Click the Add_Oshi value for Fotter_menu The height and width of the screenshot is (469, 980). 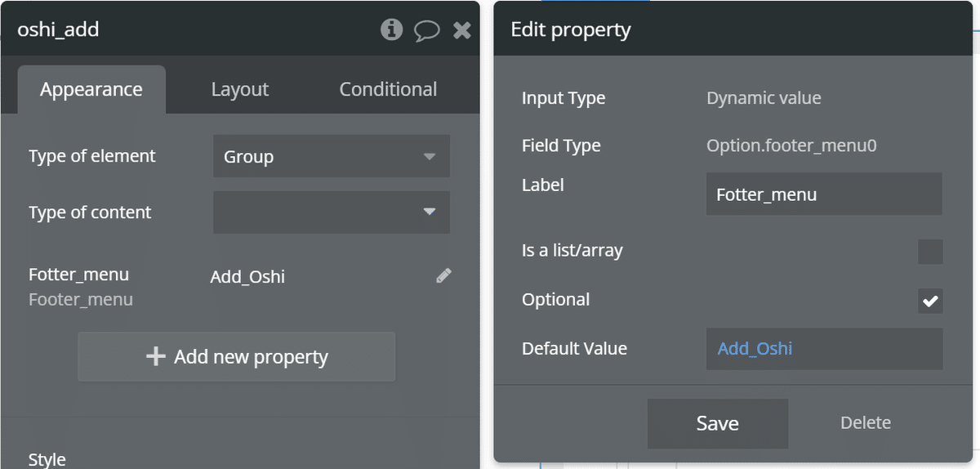[x=247, y=276]
